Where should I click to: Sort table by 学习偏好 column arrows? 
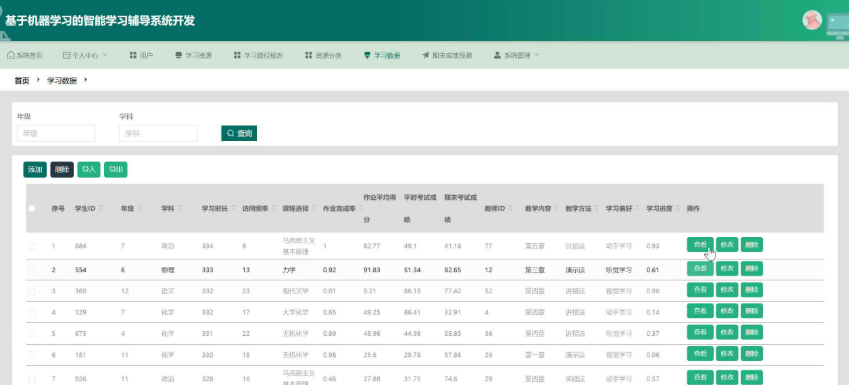[636, 208]
